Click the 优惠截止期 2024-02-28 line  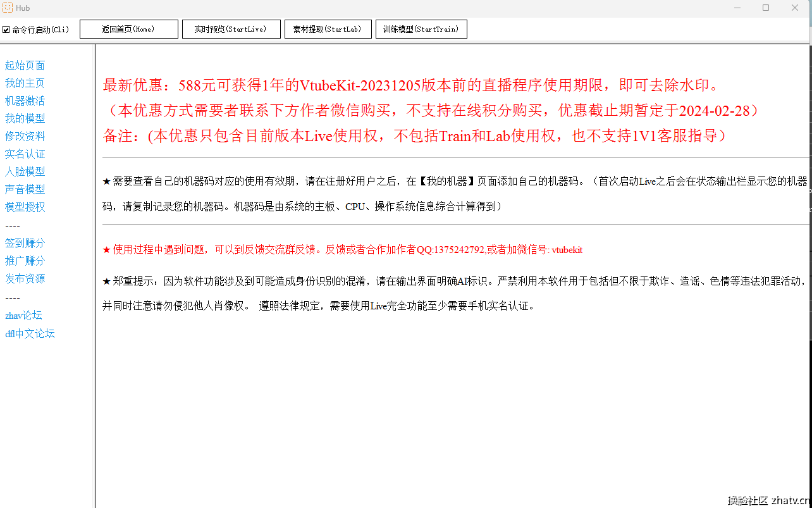[431, 111]
